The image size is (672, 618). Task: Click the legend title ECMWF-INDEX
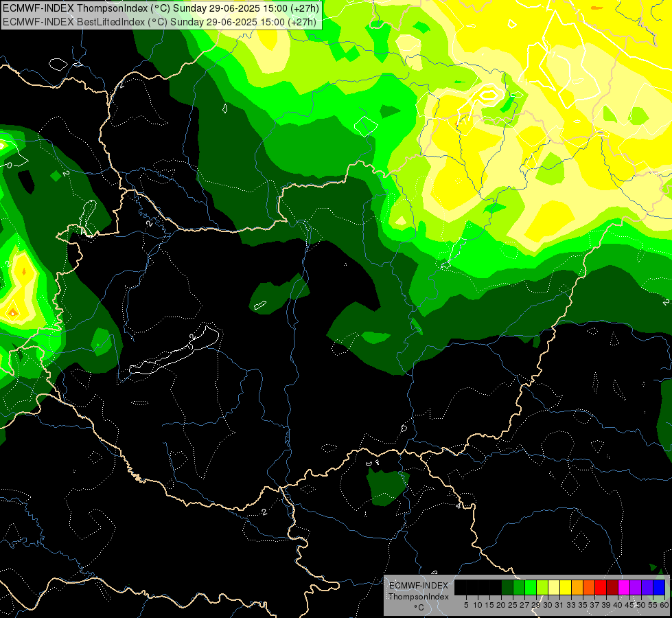[419, 586]
